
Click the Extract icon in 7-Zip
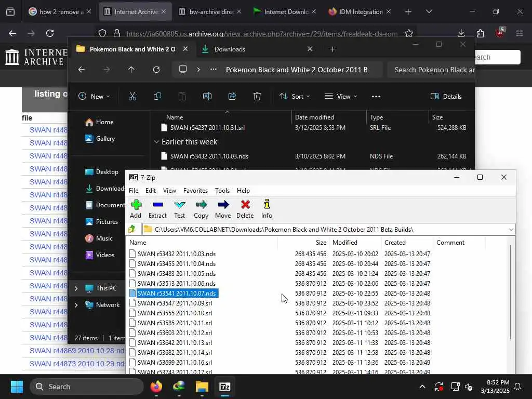pyautogui.click(x=158, y=209)
